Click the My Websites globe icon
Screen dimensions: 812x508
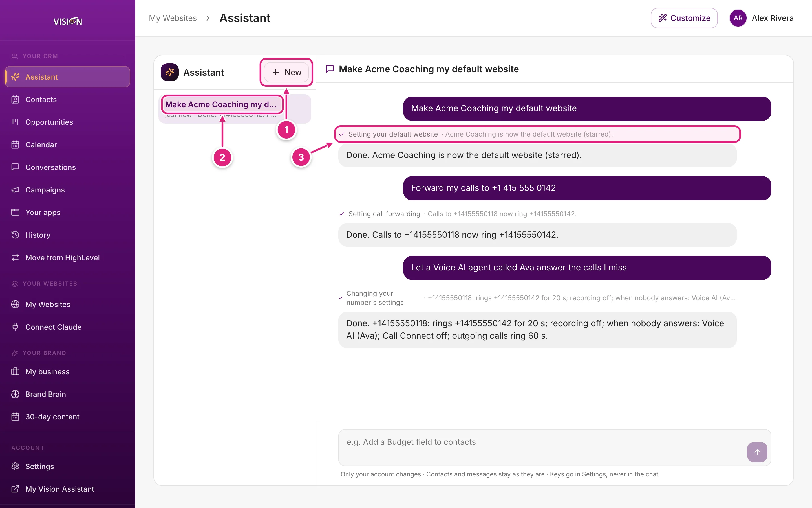click(15, 305)
